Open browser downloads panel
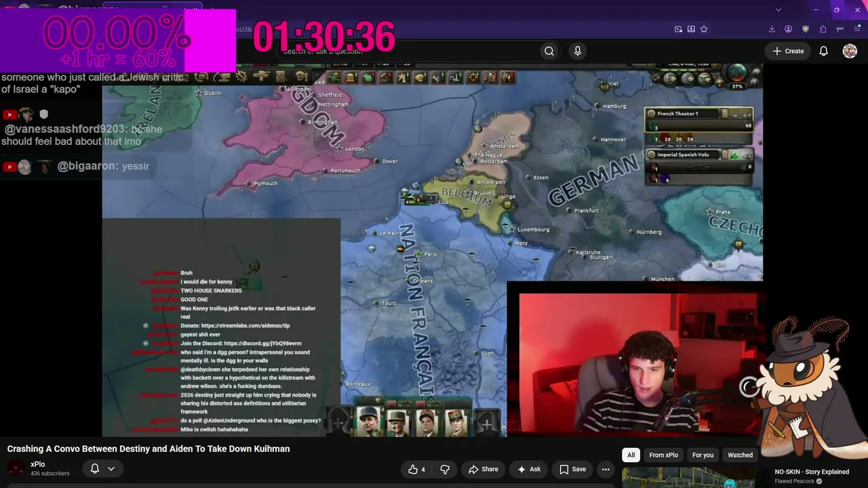 pyautogui.click(x=772, y=29)
